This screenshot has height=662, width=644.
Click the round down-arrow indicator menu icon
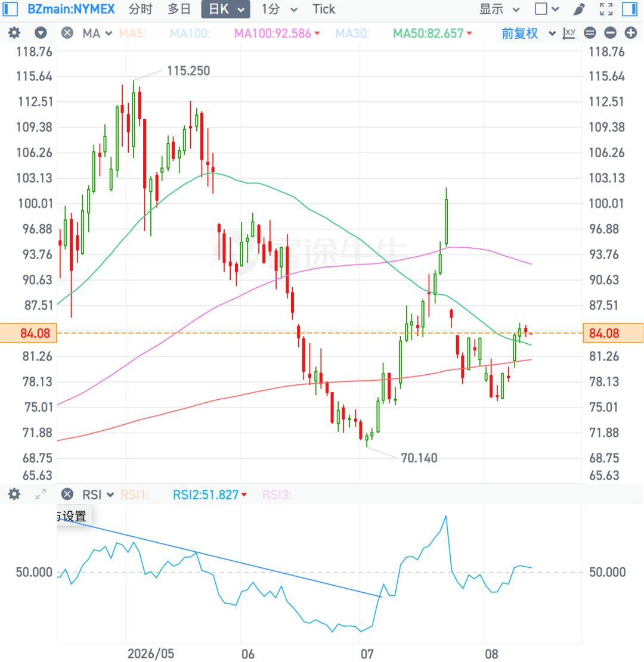coord(41,33)
